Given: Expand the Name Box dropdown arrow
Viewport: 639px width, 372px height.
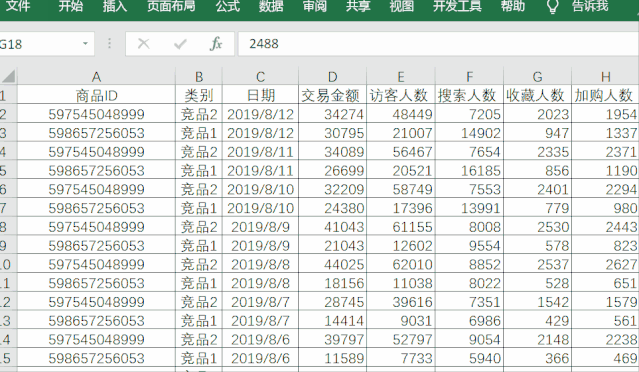Looking at the screenshot, I should [85, 44].
